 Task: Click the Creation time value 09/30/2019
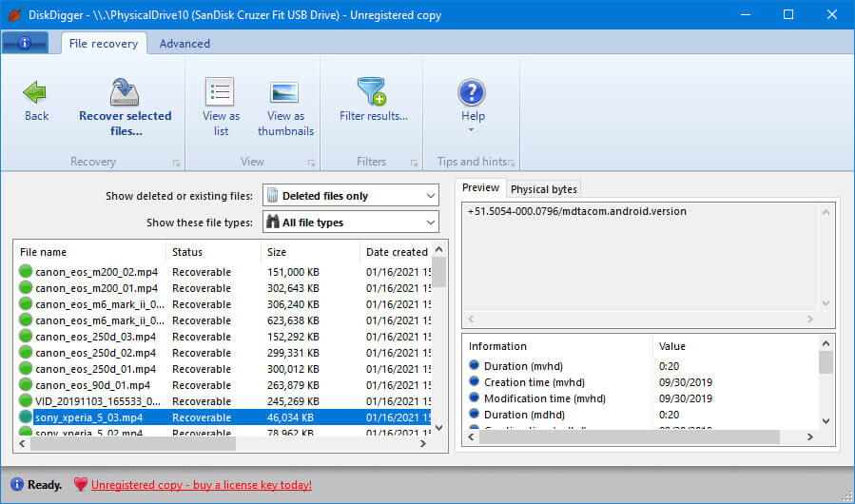coord(686,382)
